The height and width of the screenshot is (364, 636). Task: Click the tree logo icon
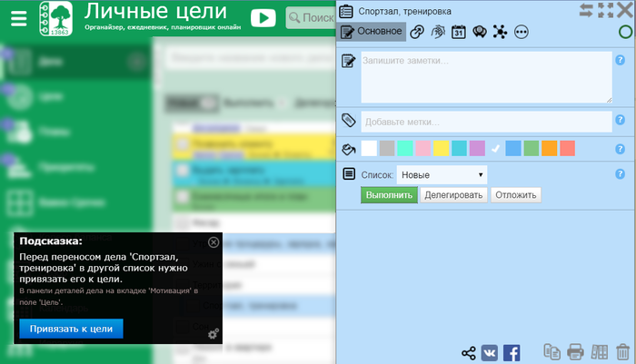click(x=56, y=19)
